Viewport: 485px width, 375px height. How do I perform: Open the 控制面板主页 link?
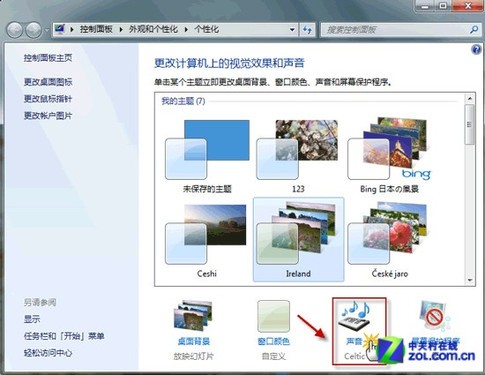(48, 58)
